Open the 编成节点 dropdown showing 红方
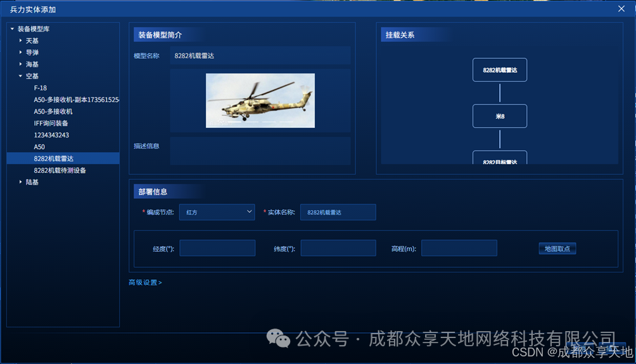This screenshot has height=364, width=636. (x=217, y=212)
